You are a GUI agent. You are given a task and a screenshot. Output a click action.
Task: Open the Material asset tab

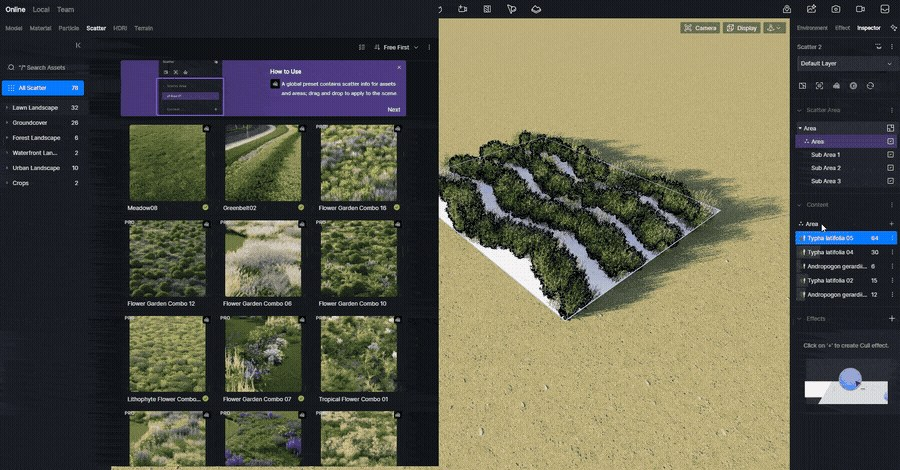click(40, 28)
